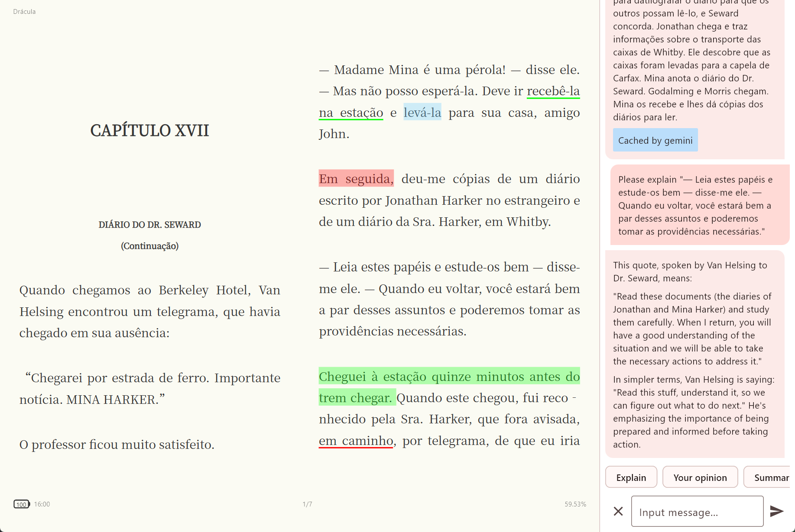Viewport: 795px width, 532px height.
Task: Click the green underlined phrase recebê-la
Action: pos(553,91)
